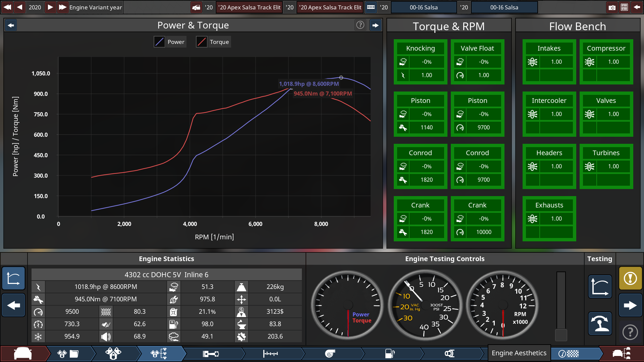This screenshot has height=362, width=644.
Task: Open the fuel system tab in bottom bar
Action: (x=390, y=354)
